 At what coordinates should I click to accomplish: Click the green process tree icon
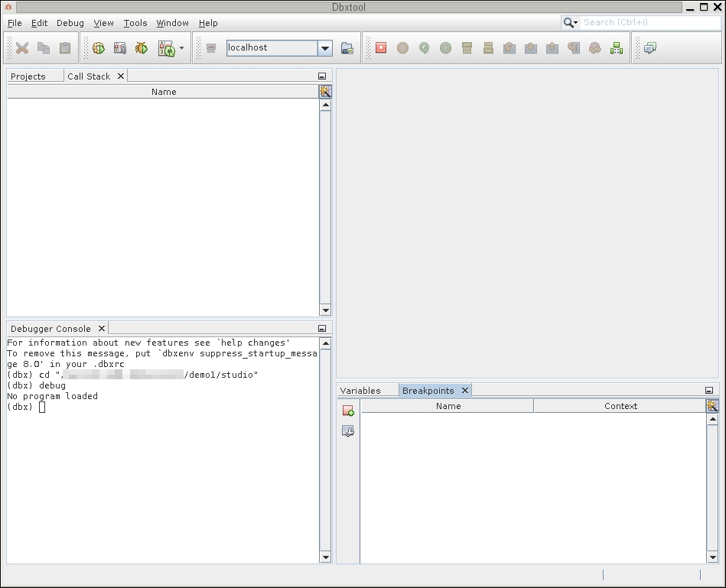coord(617,47)
